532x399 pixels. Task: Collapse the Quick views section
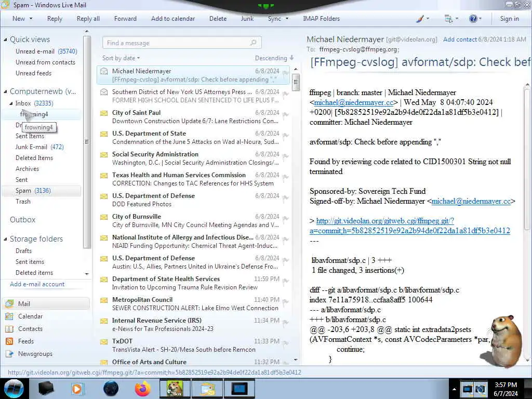[x=5, y=39]
